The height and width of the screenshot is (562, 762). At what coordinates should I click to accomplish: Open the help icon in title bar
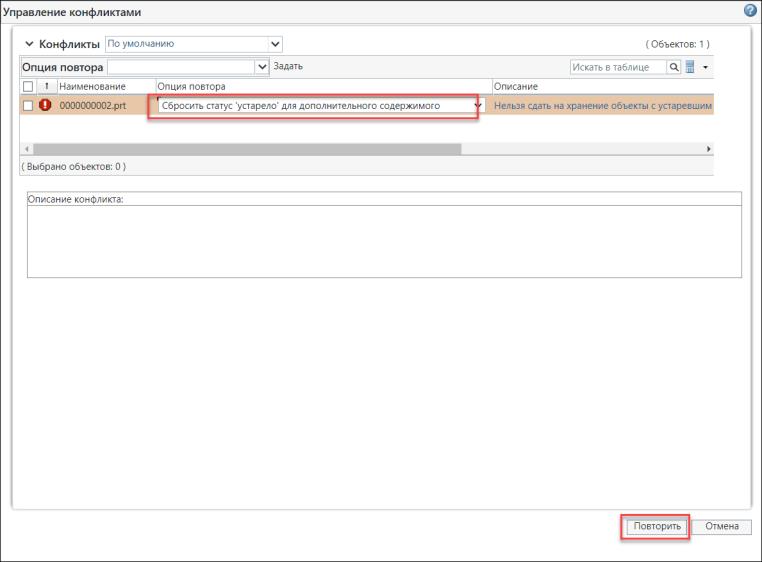[750, 10]
